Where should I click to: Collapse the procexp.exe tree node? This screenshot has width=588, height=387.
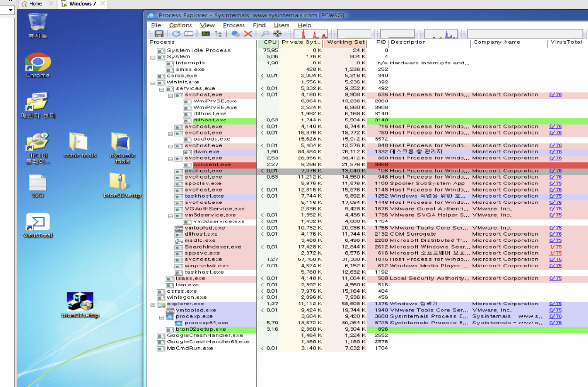tap(162, 317)
